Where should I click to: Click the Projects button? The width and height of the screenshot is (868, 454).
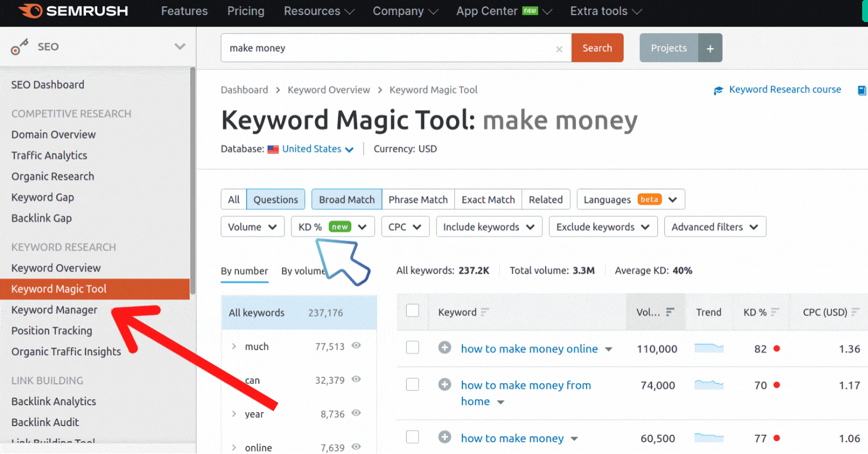pyautogui.click(x=669, y=48)
